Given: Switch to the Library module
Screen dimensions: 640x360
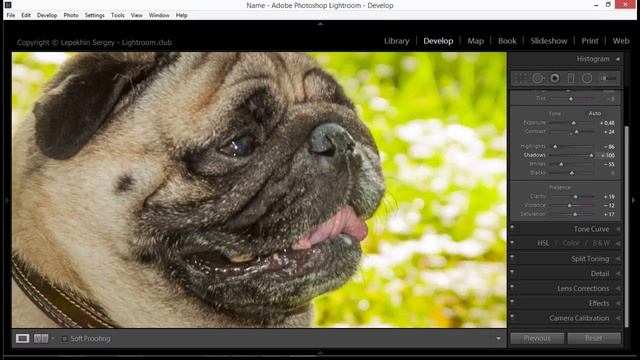Looking at the screenshot, I should 396,41.
